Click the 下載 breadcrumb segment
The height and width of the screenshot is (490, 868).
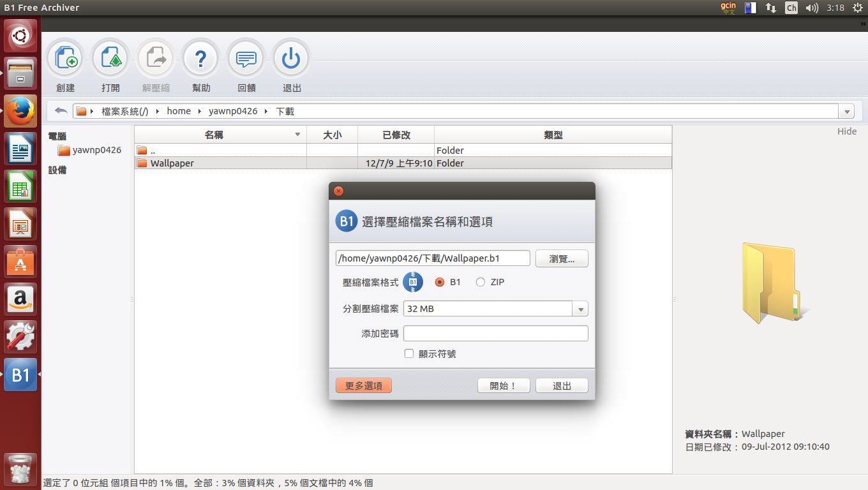285,111
